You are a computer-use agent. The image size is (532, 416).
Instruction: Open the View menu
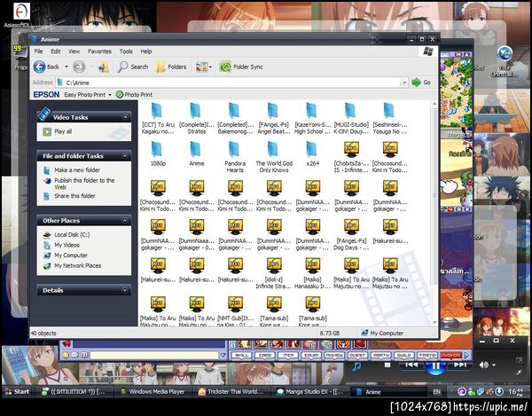[74, 51]
